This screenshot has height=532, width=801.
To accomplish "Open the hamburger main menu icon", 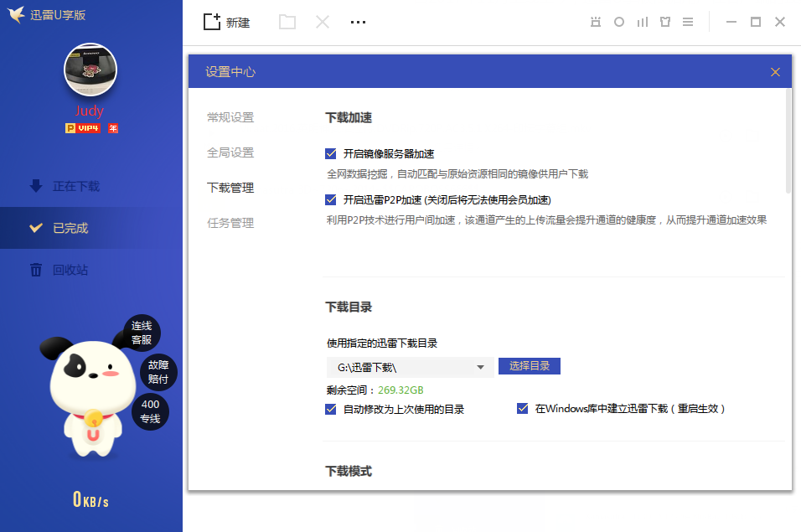I will point(688,22).
